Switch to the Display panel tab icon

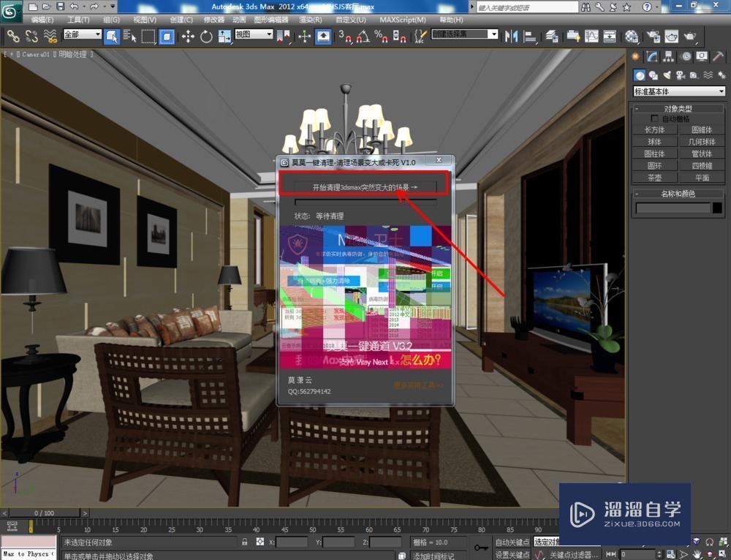(x=702, y=57)
